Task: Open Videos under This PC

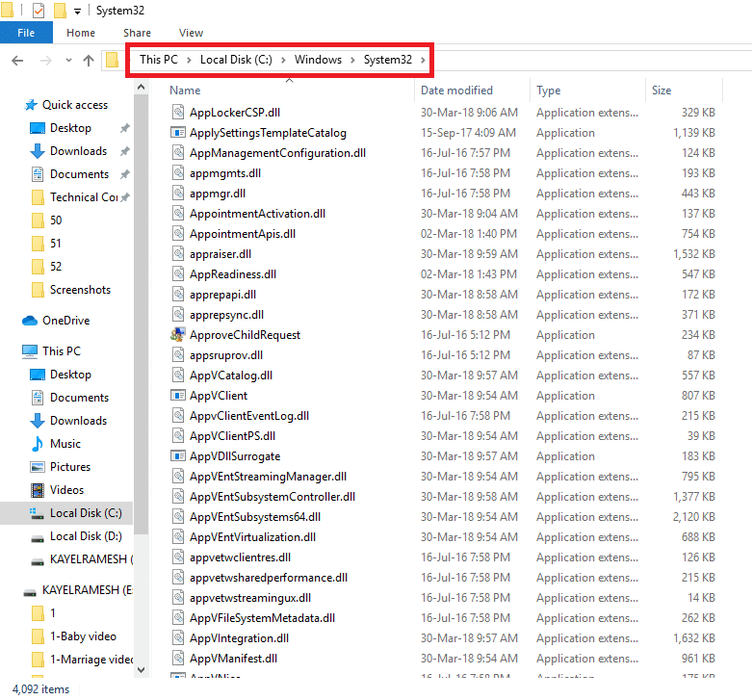Action: click(x=66, y=489)
